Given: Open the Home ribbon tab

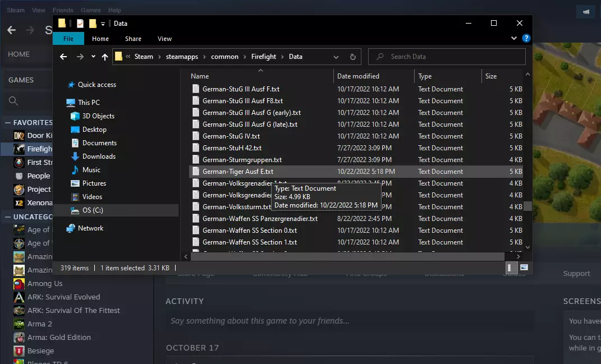Looking at the screenshot, I should (x=100, y=39).
